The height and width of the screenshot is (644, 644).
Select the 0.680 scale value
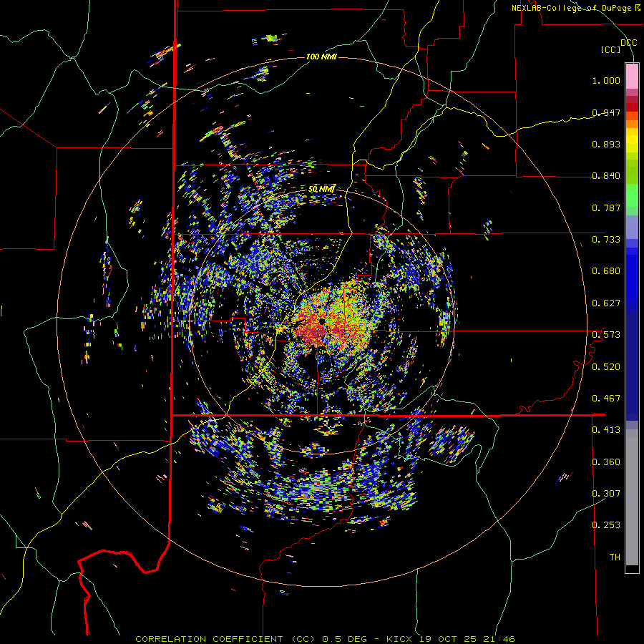tap(606, 271)
